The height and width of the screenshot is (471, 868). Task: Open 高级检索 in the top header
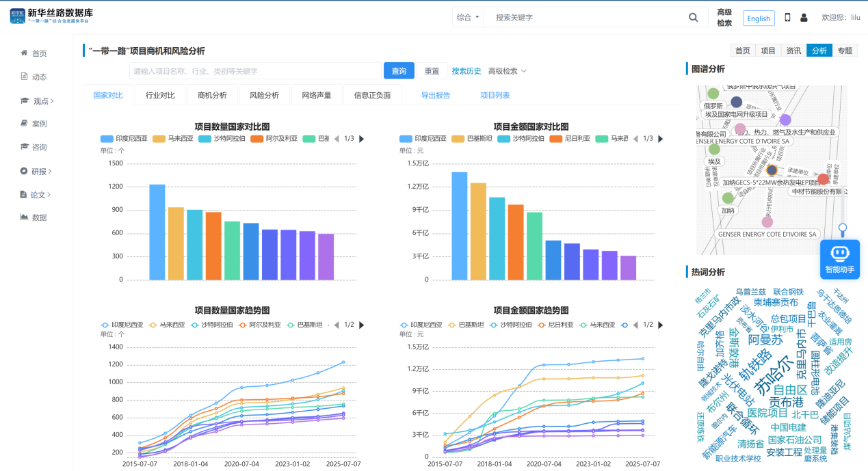[x=724, y=18]
